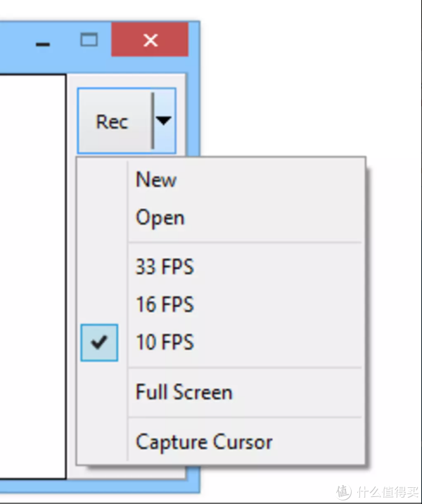
Task: Select the 16 FPS frame rate option
Action: coord(165,305)
